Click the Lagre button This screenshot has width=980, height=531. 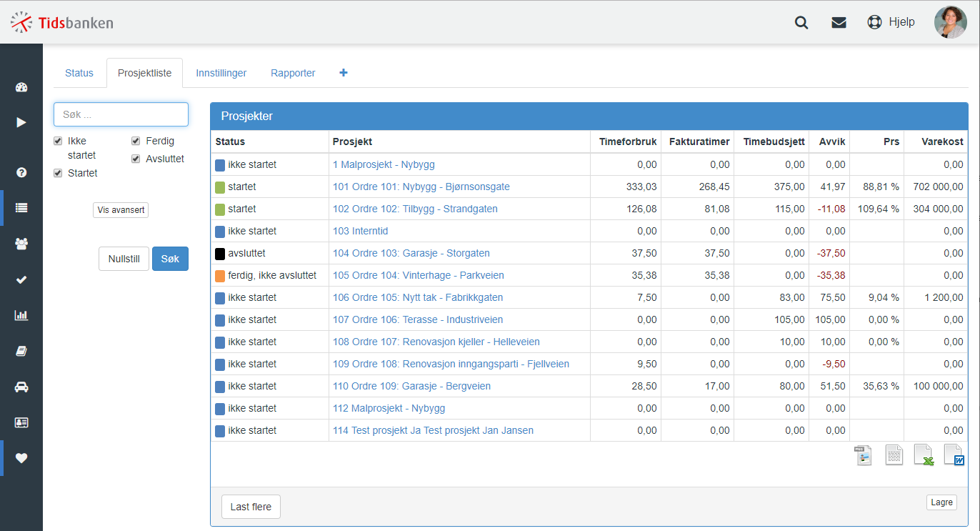941,502
